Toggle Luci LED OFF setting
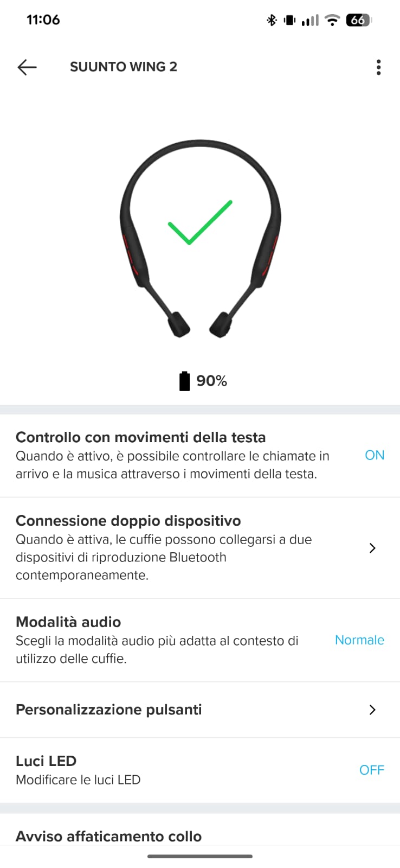The image size is (400, 868). tap(372, 770)
